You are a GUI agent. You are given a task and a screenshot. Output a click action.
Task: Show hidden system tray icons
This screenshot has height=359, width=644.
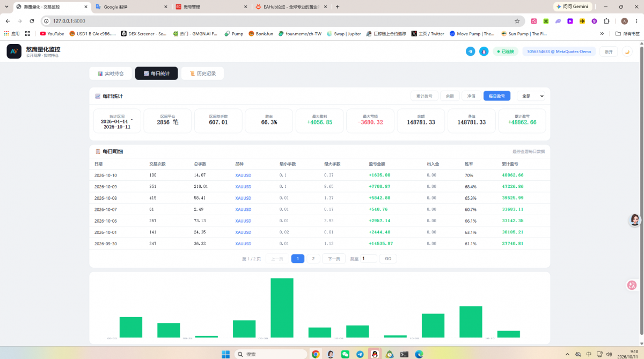[568, 354]
